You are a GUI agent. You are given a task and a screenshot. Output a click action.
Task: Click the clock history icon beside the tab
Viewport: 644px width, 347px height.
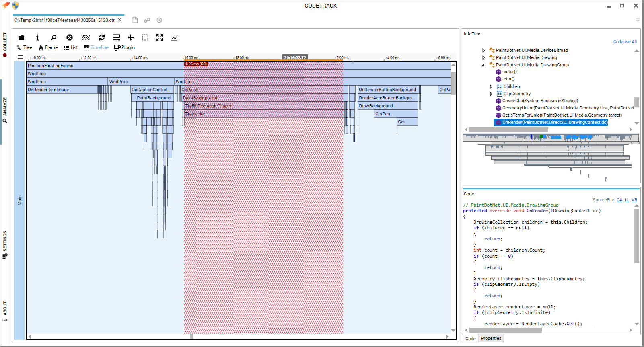coord(159,20)
